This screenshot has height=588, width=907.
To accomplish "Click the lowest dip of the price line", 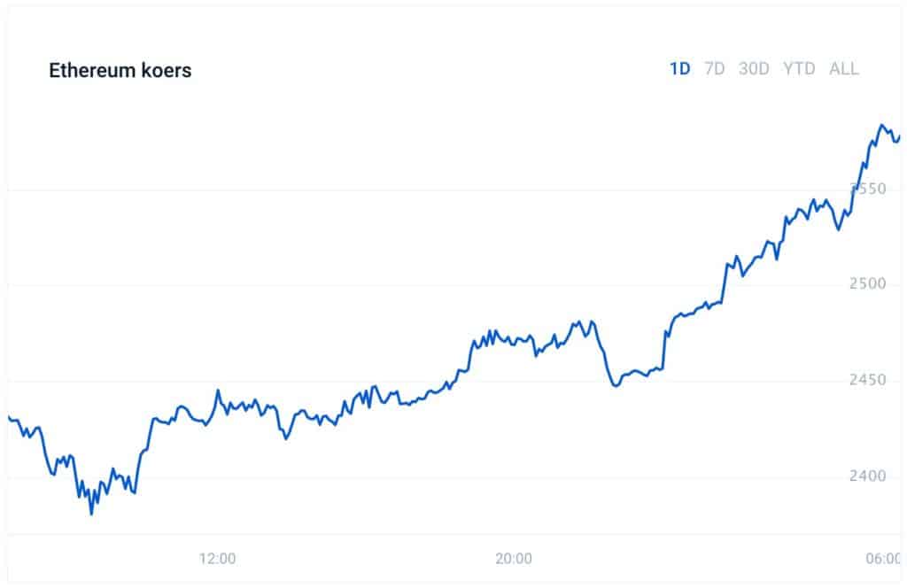I will click(91, 514).
